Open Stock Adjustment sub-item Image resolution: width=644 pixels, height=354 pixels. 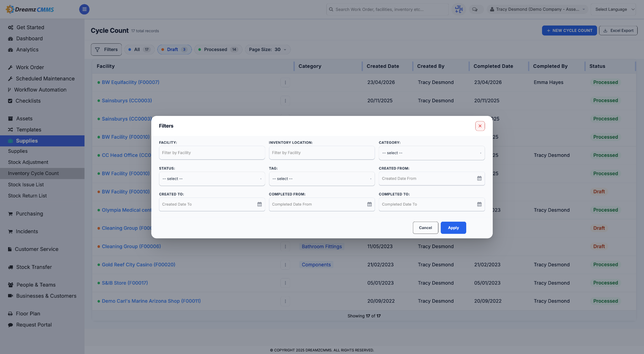click(x=28, y=162)
